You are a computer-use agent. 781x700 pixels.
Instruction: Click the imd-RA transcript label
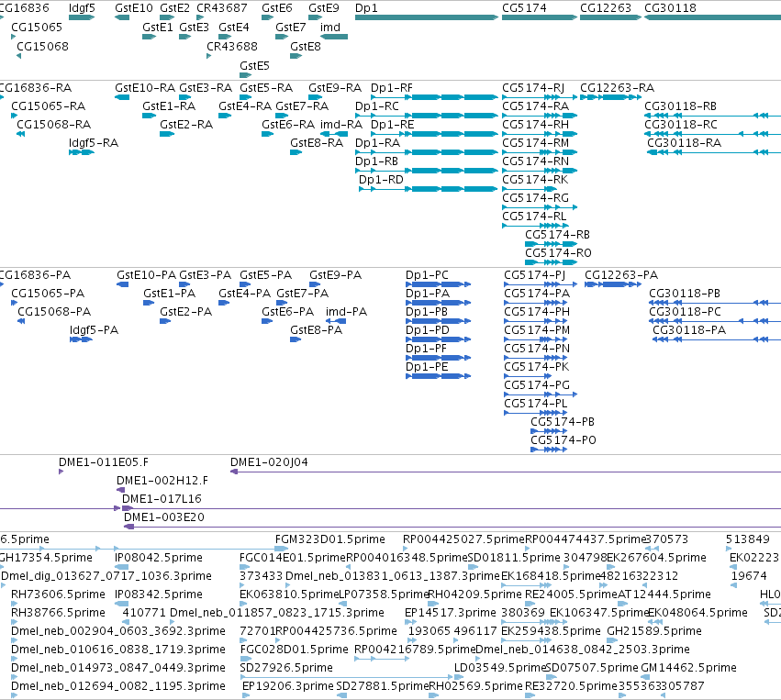click(x=341, y=125)
